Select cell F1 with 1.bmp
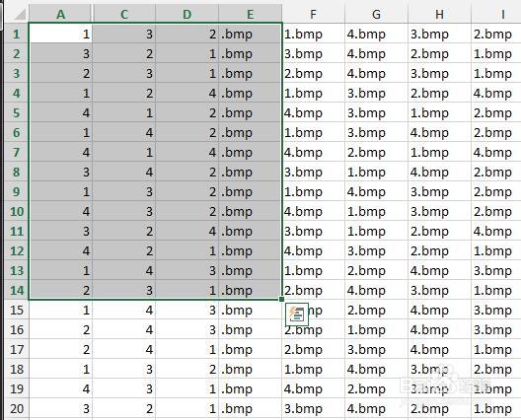The height and width of the screenshot is (420, 521). pos(314,34)
